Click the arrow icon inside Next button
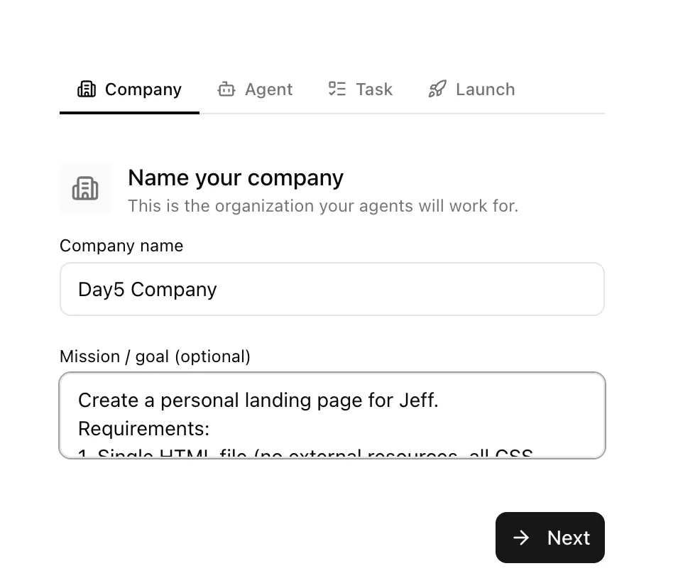This screenshot has width=700, height=588. click(521, 538)
